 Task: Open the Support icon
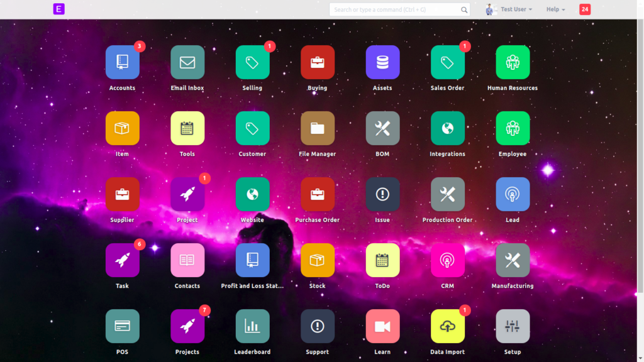(x=317, y=326)
